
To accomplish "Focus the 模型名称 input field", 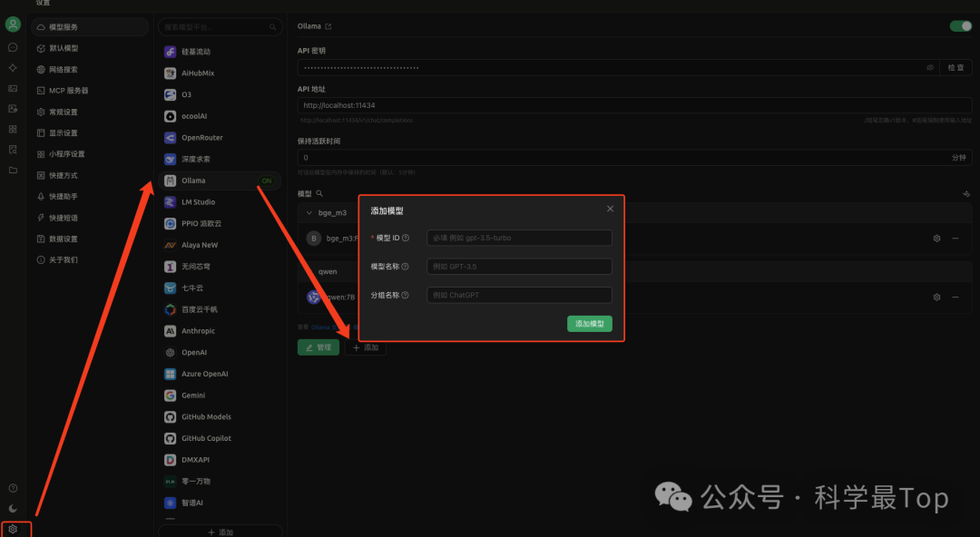I will [x=519, y=267].
